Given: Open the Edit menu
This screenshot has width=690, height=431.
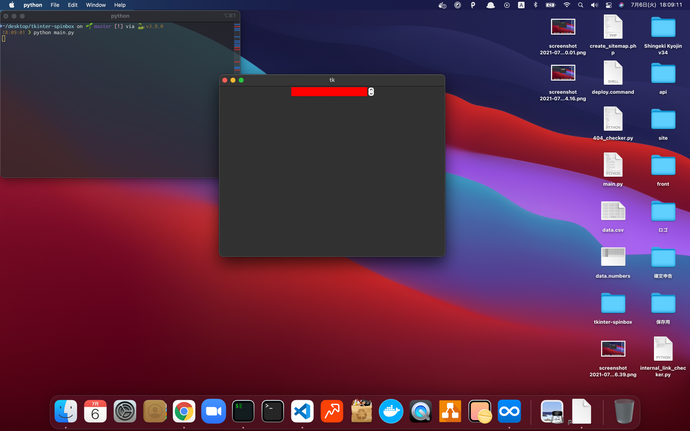Looking at the screenshot, I should pos(73,5).
